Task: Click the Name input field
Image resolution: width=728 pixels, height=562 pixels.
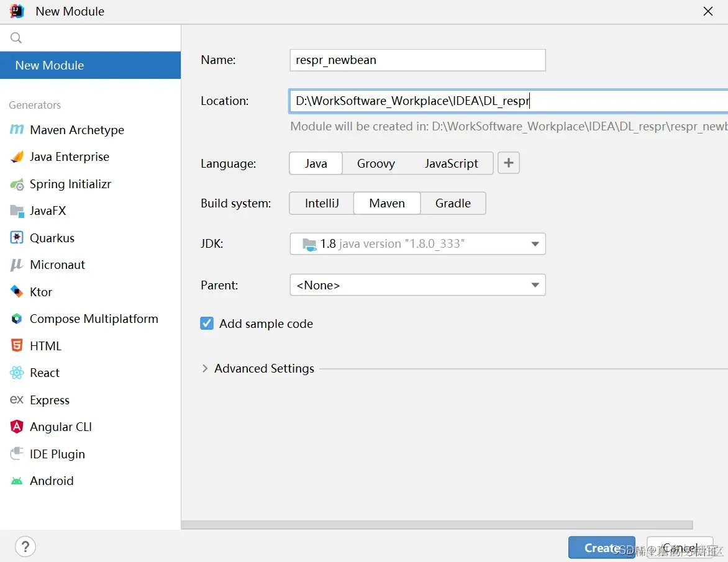Action: [x=417, y=60]
